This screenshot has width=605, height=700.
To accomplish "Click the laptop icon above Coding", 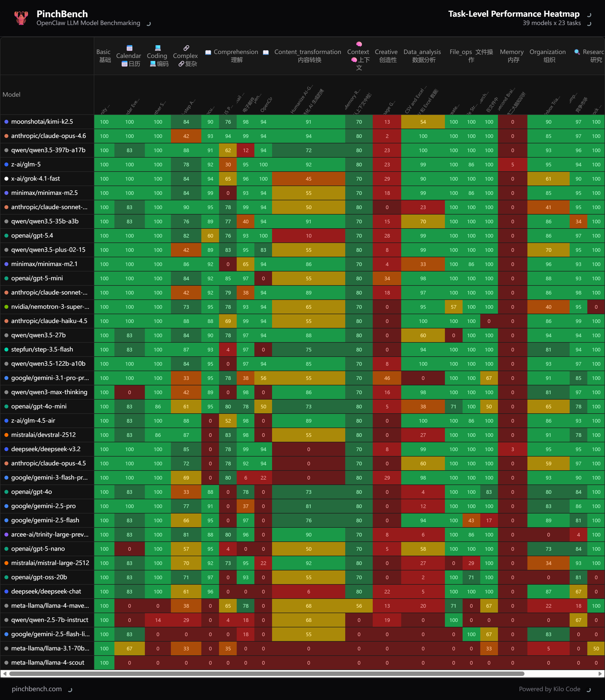I will coord(157,48).
